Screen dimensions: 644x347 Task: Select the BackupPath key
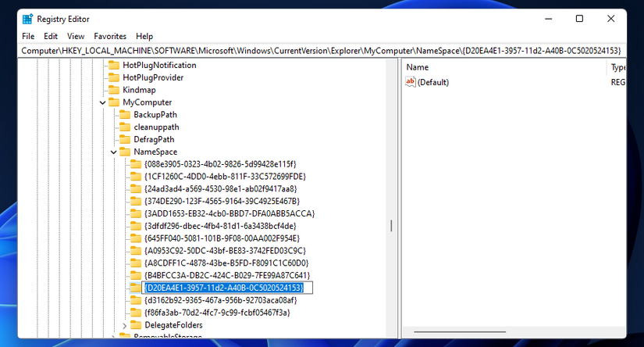pos(155,114)
